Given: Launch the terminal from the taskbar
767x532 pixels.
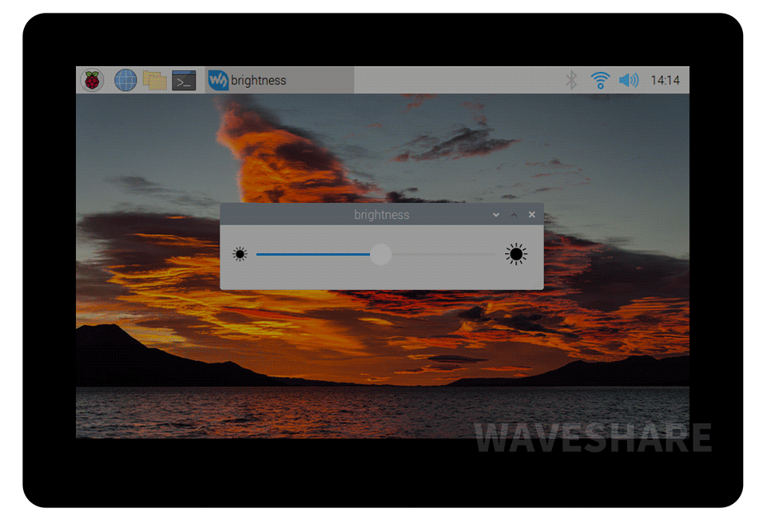Looking at the screenshot, I should pos(184,80).
